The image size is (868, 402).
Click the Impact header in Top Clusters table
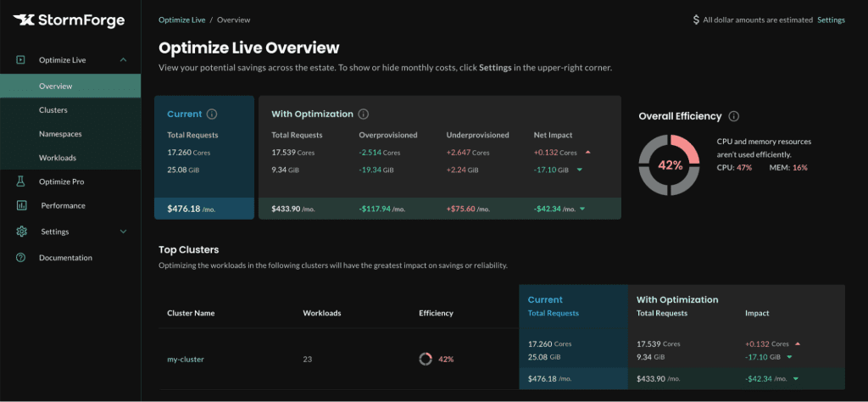757,313
